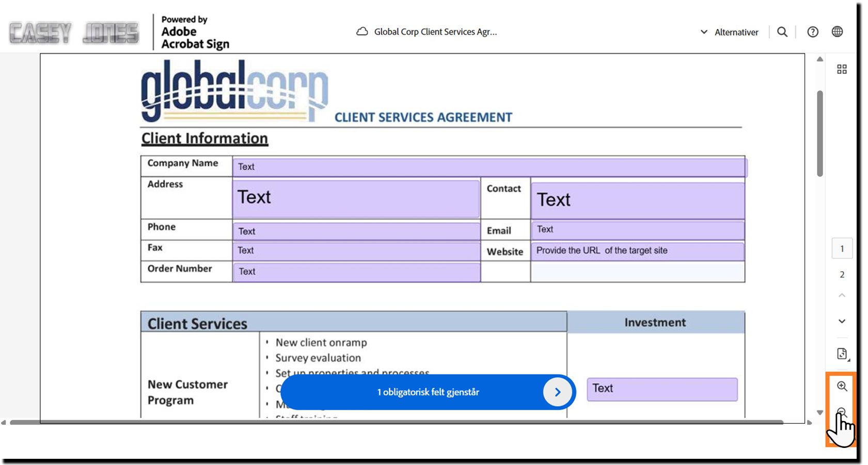Screen dimensions: 868x465
Task: Click the "New client onramp" bullet
Action: [321, 343]
